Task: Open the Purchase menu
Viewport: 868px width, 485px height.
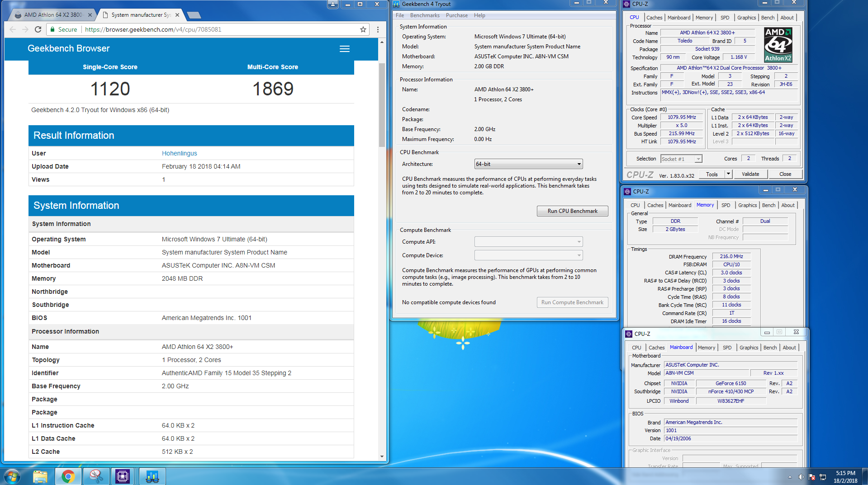Action: click(457, 15)
